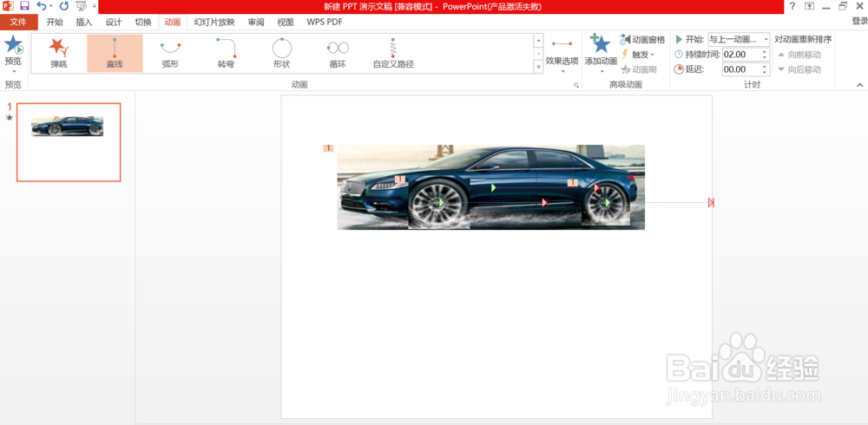The width and height of the screenshot is (868, 425).
Task: Click the Undo arrow icon
Action: tap(41, 6)
